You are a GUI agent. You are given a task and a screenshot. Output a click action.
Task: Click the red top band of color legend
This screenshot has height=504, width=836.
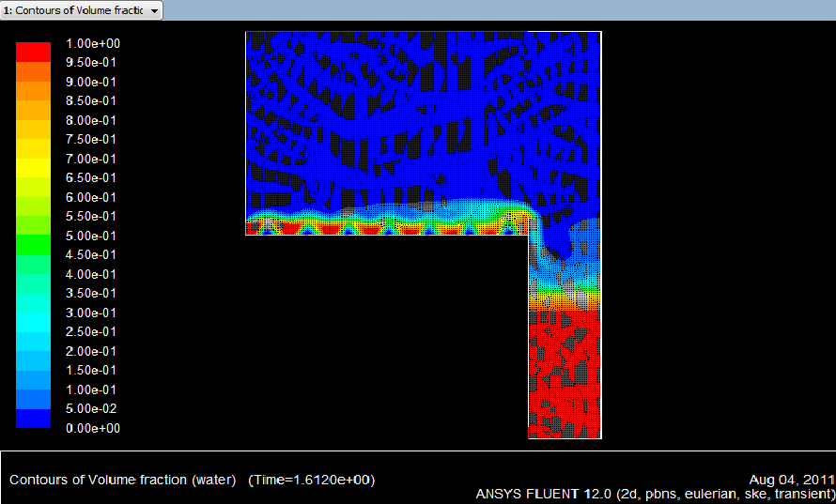pyautogui.click(x=33, y=53)
